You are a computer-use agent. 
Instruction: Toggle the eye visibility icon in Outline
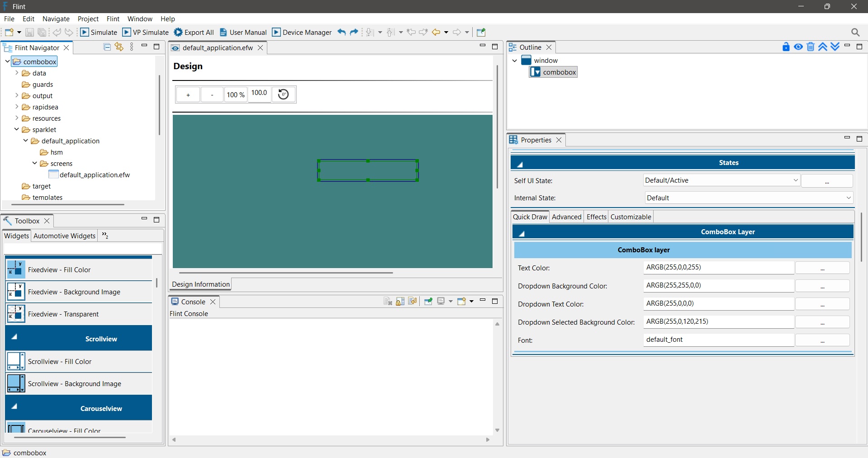click(x=798, y=47)
